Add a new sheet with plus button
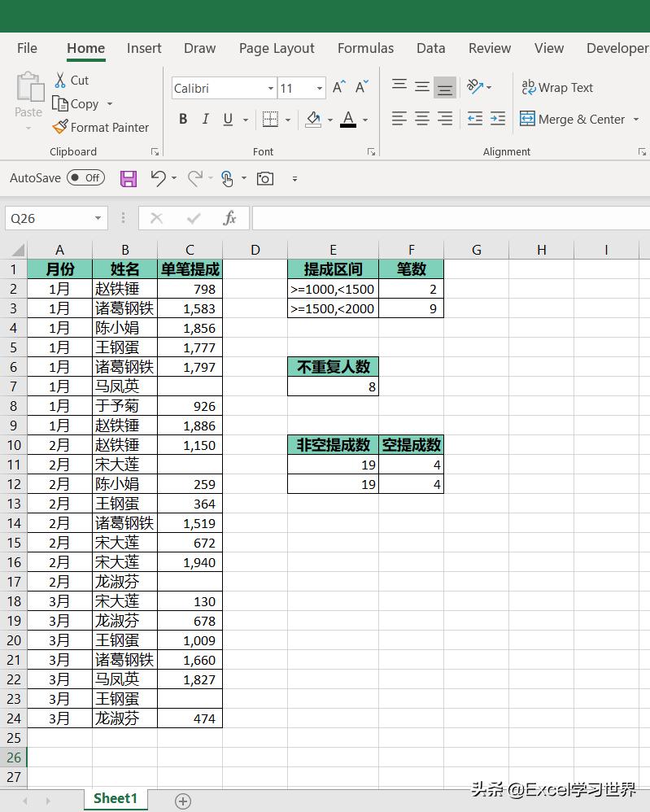The image size is (650, 812). [182, 801]
